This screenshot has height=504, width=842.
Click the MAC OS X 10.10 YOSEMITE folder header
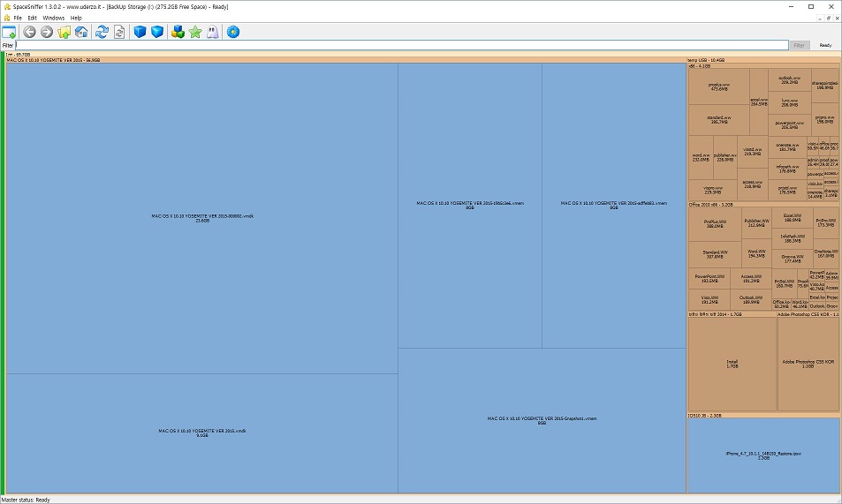(x=345, y=60)
